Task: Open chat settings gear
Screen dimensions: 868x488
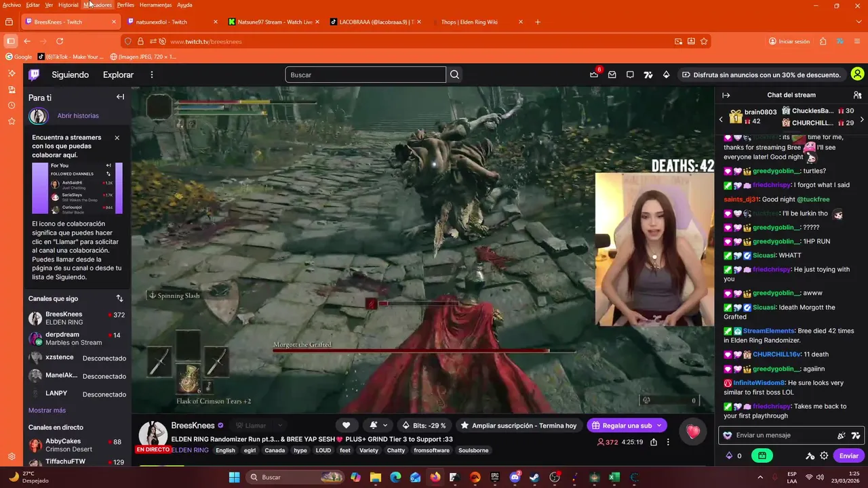Action: [824, 455]
